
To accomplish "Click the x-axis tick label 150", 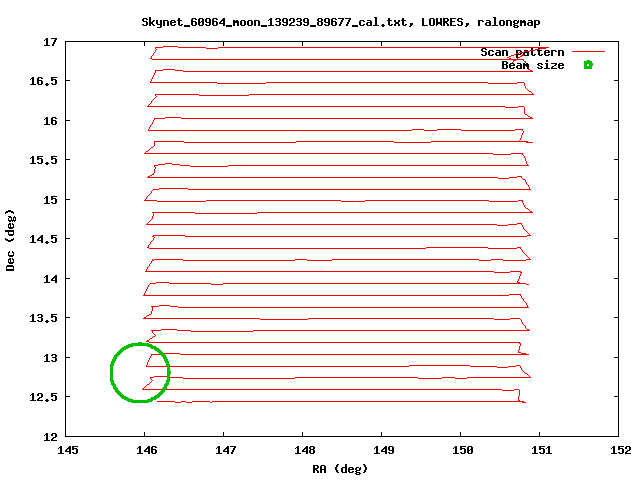I will point(461,451).
